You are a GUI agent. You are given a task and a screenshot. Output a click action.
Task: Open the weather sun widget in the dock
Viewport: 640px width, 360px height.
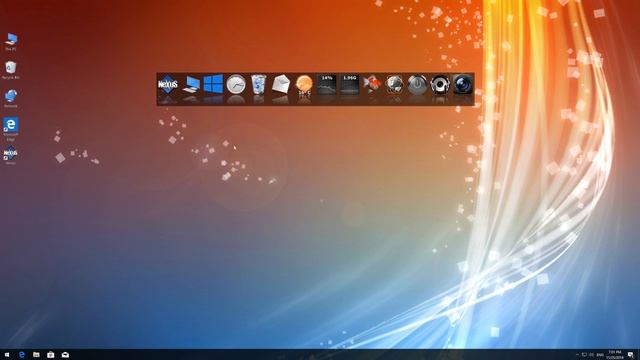click(304, 85)
